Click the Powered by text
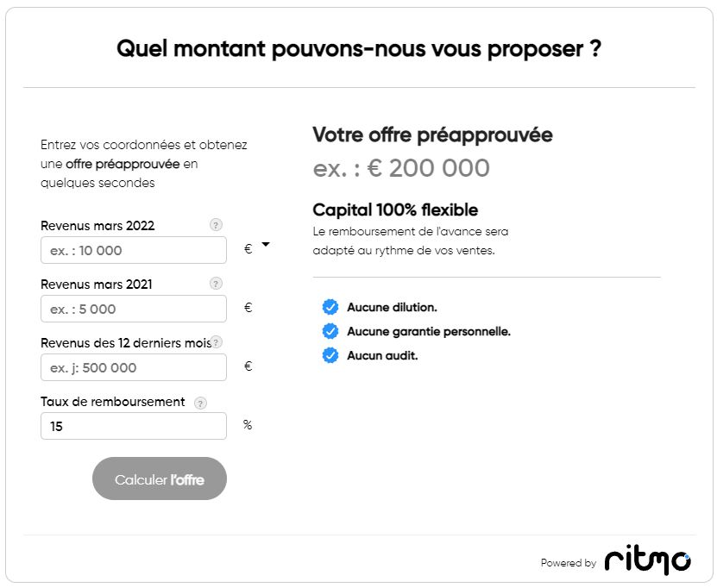Image resolution: width=717 pixels, height=588 pixels. pos(569,563)
